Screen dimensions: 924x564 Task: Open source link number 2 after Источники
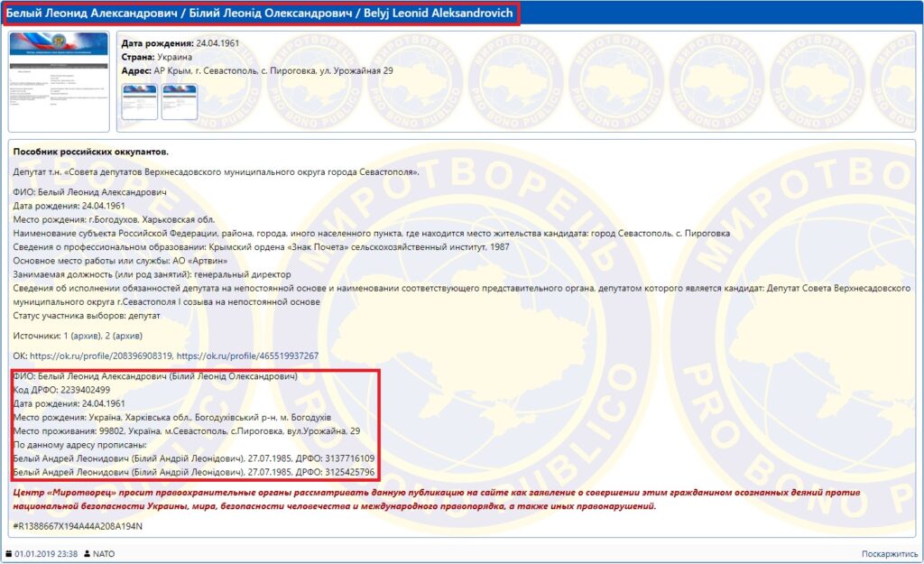point(108,335)
